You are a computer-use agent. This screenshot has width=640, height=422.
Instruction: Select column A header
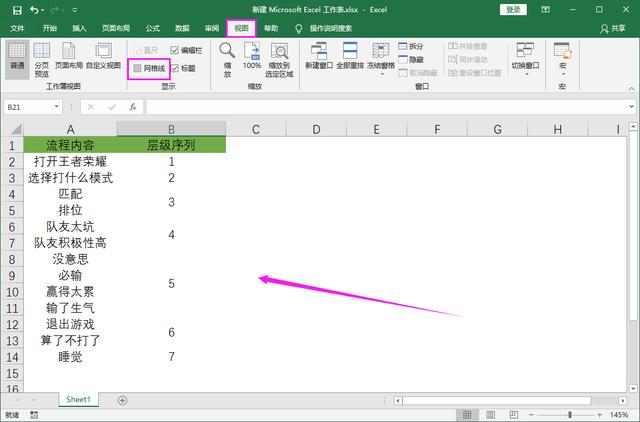pos(70,129)
